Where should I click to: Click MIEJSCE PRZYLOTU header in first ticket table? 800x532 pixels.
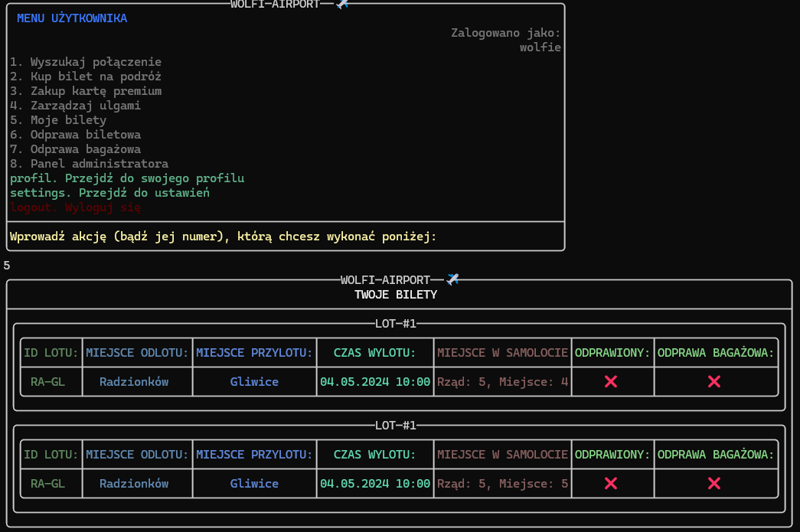(x=254, y=353)
